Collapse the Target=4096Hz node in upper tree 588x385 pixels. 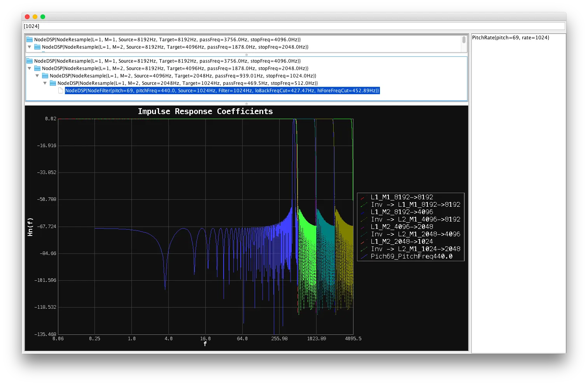point(29,47)
